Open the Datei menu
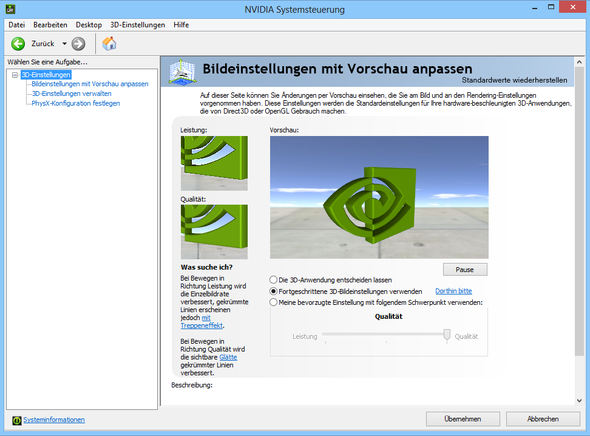The height and width of the screenshot is (436, 590). click(17, 25)
